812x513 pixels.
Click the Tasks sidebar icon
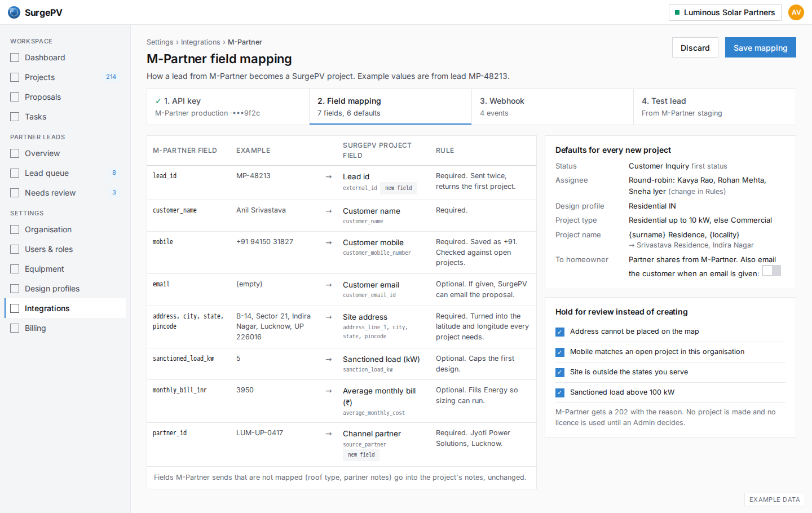(15, 117)
